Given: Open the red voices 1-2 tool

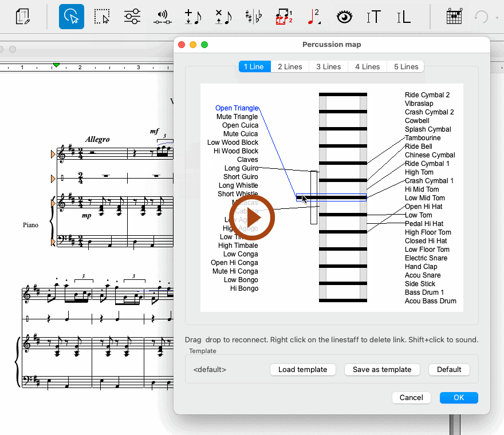Looking at the screenshot, I should pyautogui.click(x=284, y=17).
